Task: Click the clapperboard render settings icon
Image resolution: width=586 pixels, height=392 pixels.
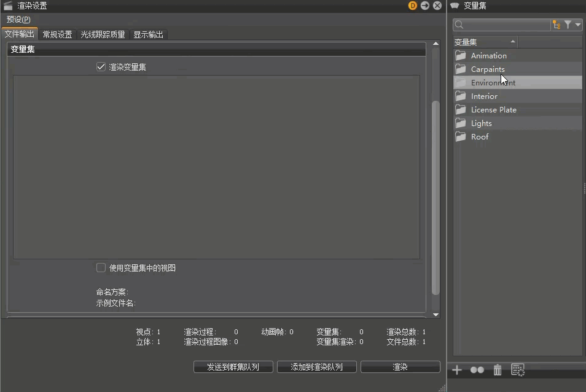Action: coord(8,6)
